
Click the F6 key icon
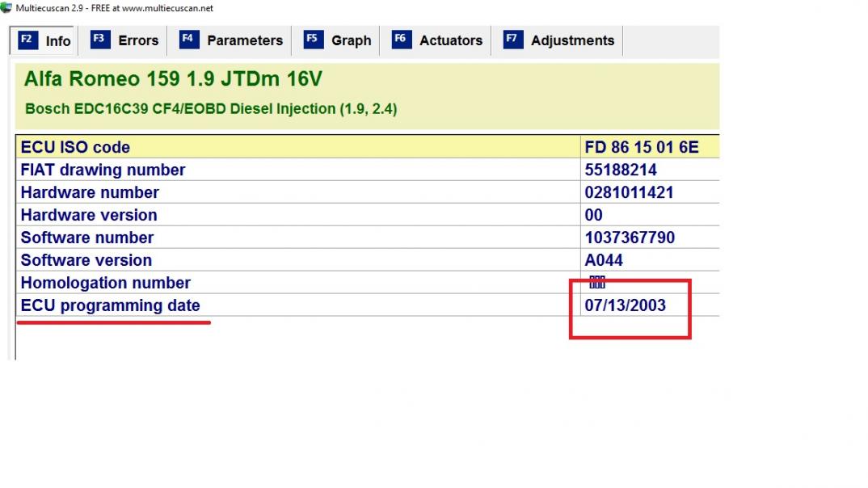coord(402,40)
